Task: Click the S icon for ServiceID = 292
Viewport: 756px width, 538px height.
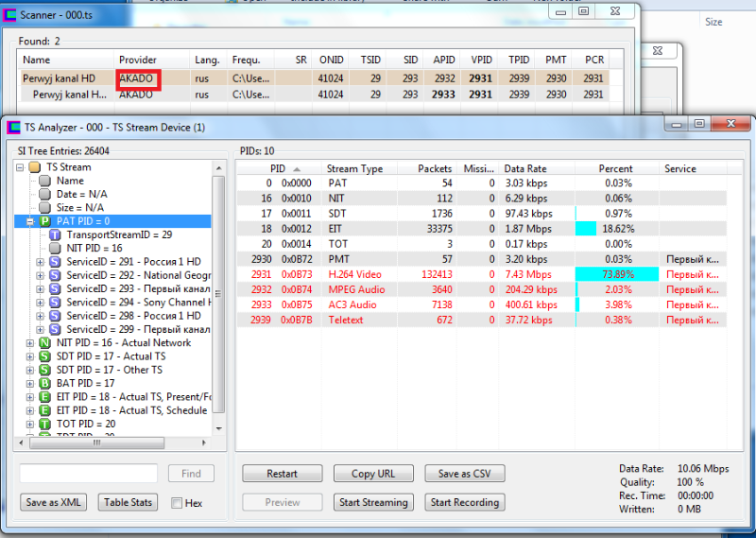Action: (55, 275)
